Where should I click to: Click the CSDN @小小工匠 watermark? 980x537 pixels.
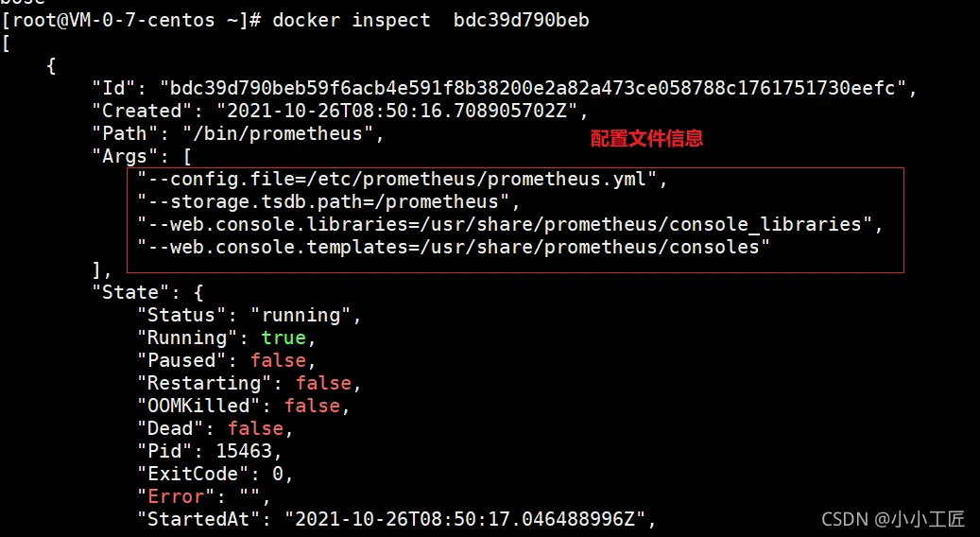pyautogui.click(x=893, y=518)
